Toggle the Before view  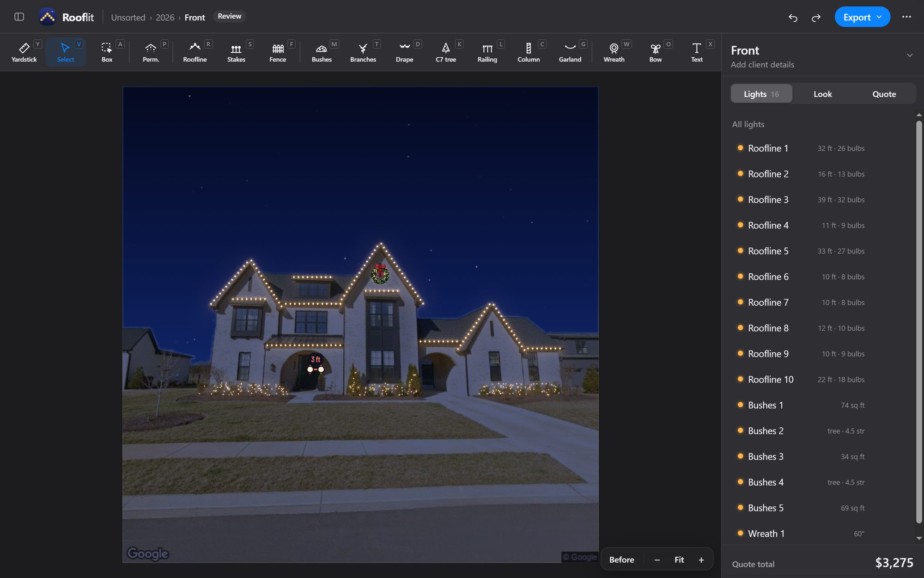(x=621, y=560)
